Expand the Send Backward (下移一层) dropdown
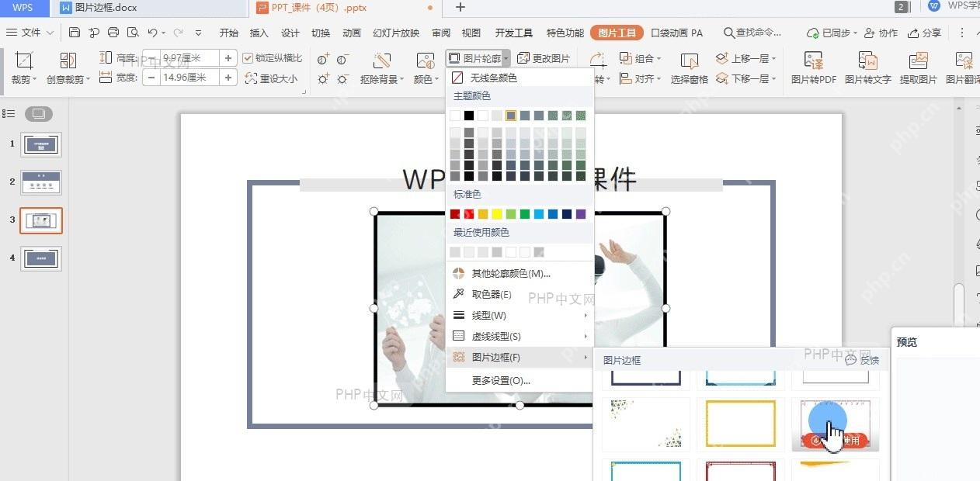Screen dimensions: 980x481 pos(773,78)
